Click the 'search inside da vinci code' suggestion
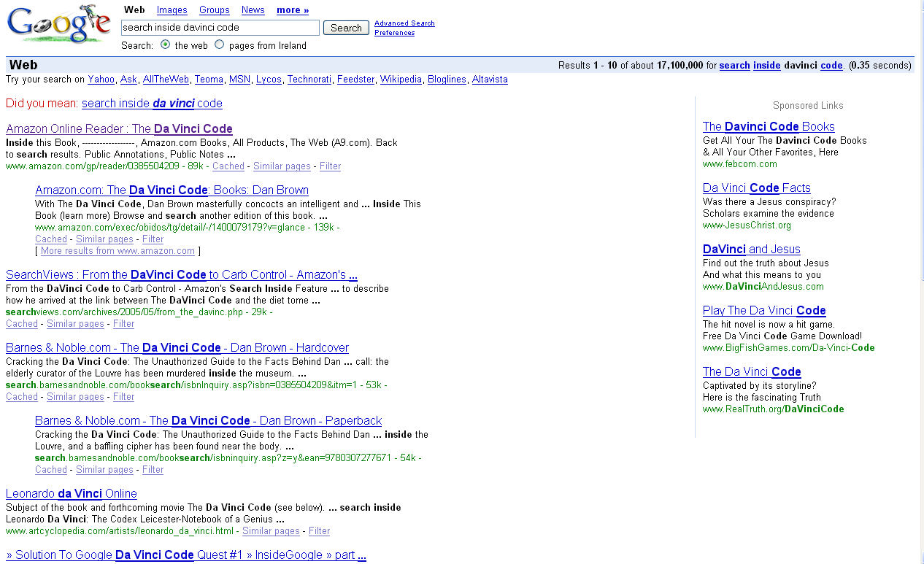This screenshot has width=924, height=564. [152, 104]
